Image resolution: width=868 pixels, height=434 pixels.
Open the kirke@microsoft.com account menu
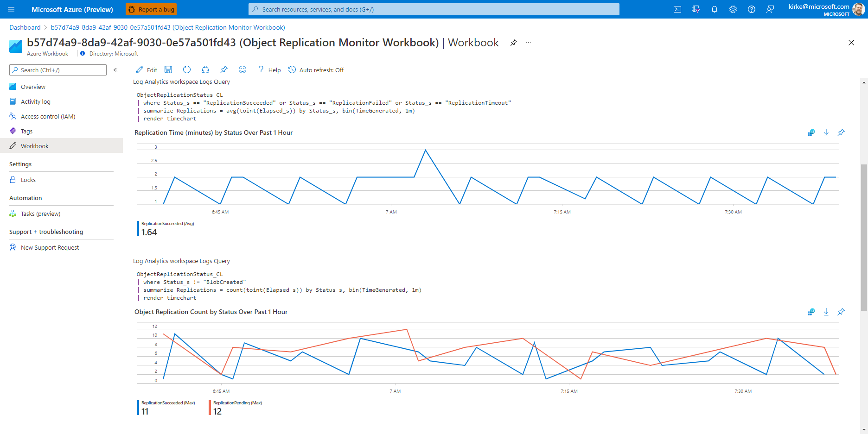point(826,9)
